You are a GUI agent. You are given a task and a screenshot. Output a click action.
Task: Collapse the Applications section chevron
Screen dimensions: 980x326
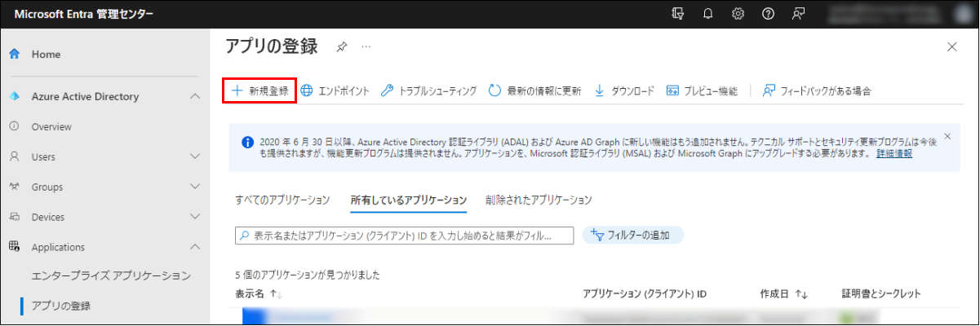[194, 247]
